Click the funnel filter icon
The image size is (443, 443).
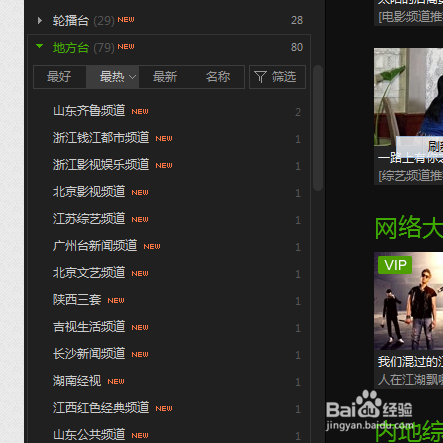260,77
